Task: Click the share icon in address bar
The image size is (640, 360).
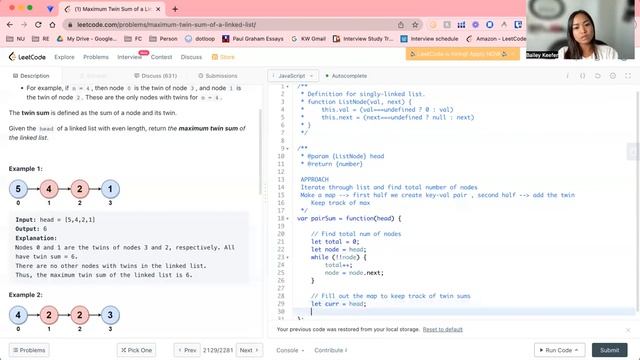Action: pos(401,25)
